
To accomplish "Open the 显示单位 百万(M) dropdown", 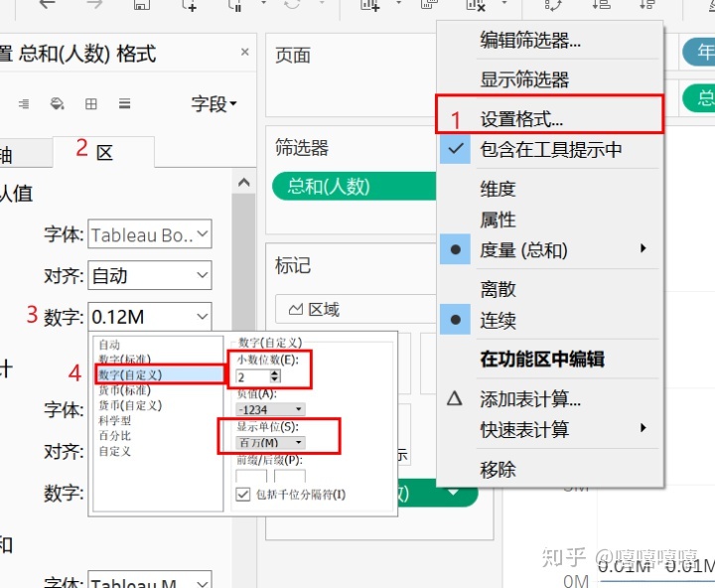I will (x=270, y=442).
